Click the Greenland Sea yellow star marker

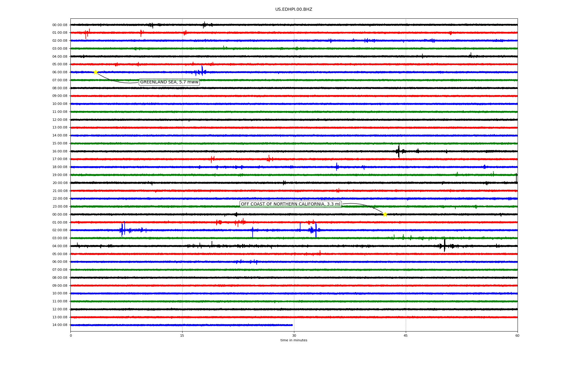click(96, 72)
